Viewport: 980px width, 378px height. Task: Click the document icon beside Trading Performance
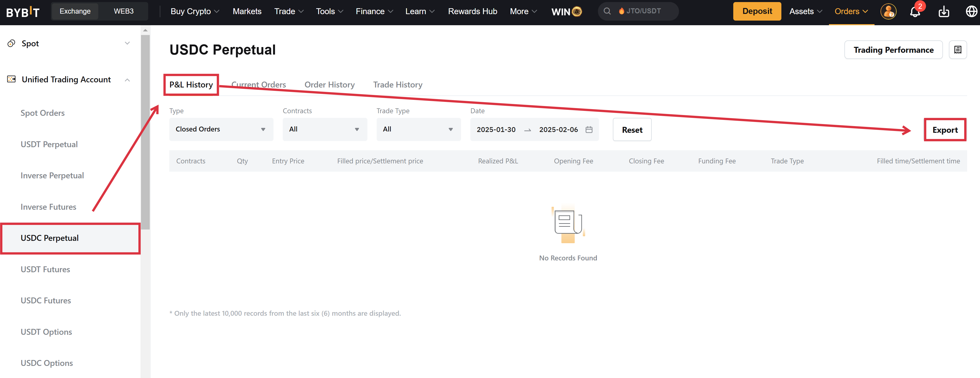pos(958,50)
